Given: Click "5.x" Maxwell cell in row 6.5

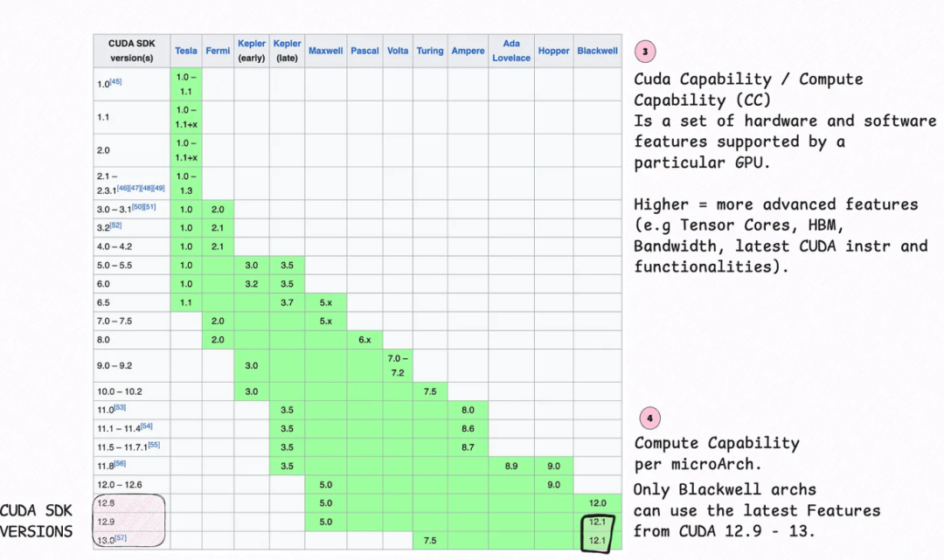Looking at the screenshot, I should click(x=326, y=302).
